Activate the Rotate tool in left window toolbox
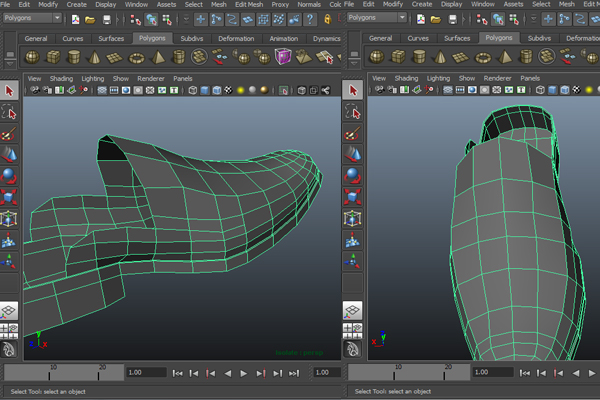The image size is (600, 400). tap(9, 176)
